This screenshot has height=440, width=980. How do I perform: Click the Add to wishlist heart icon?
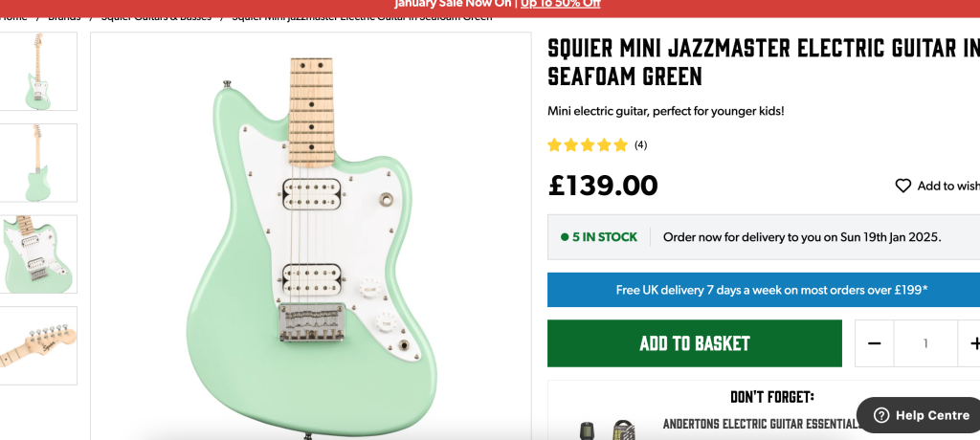pyautogui.click(x=902, y=186)
